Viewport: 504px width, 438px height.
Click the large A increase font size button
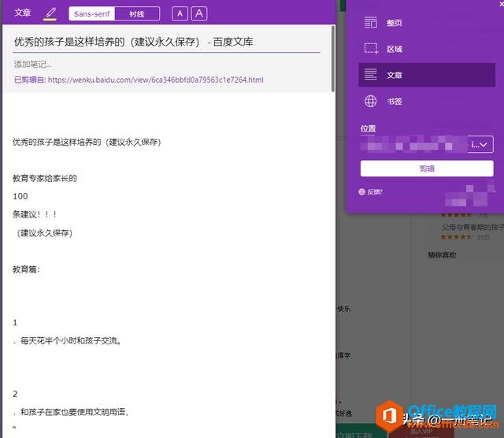coord(199,13)
